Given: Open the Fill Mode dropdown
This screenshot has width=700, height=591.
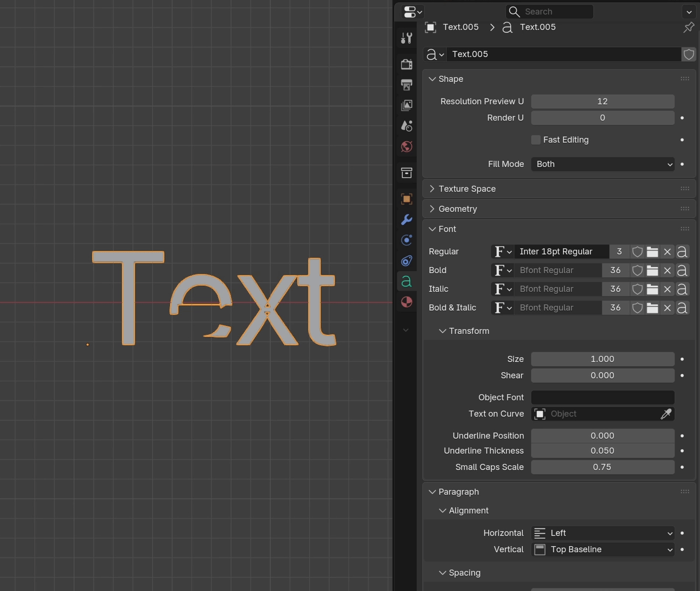Looking at the screenshot, I should [x=603, y=164].
